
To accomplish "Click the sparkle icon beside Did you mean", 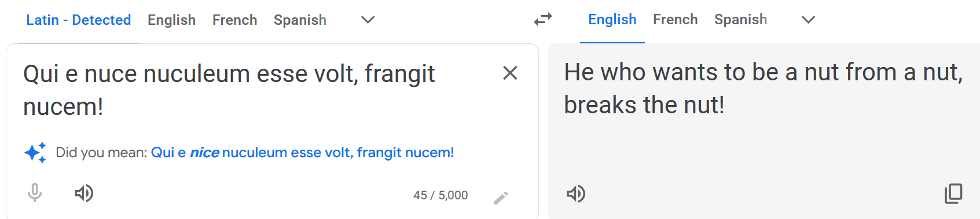I will [35, 153].
